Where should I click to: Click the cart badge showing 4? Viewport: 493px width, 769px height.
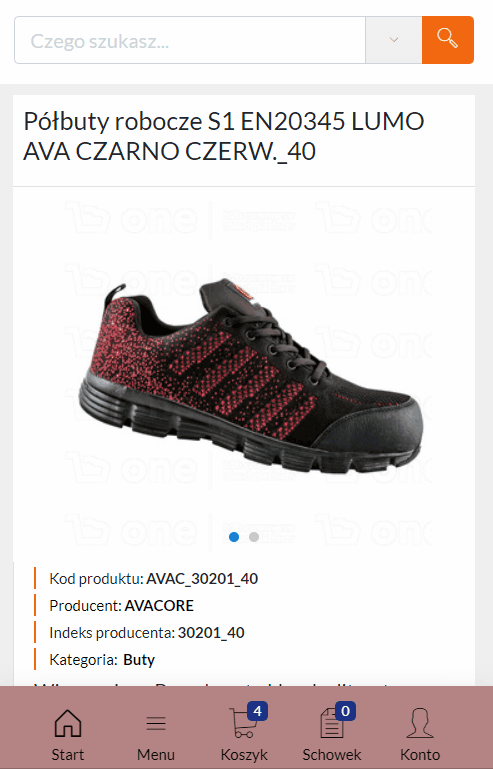click(258, 711)
